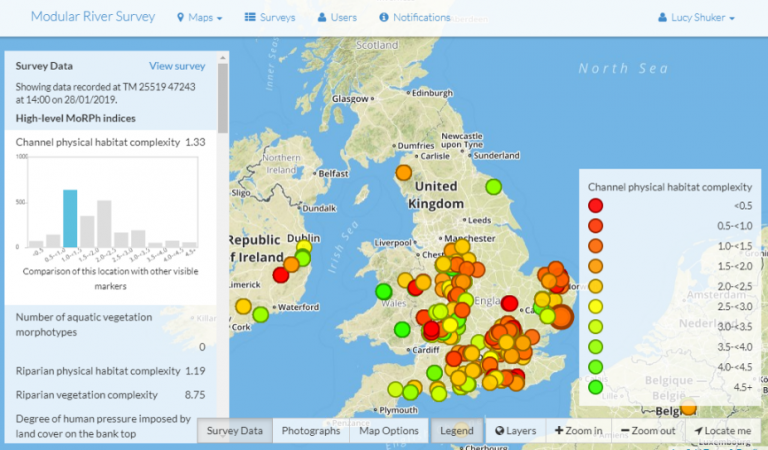Open the Layers globe button
The height and width of the screenshot is (450, 768).
(x=515, y=431)
